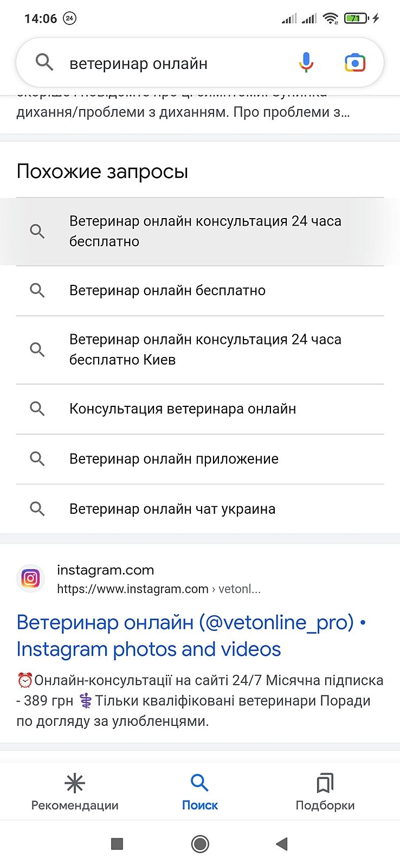
Task: Tap the search magnifier in search bar
Action: (44, 63)
